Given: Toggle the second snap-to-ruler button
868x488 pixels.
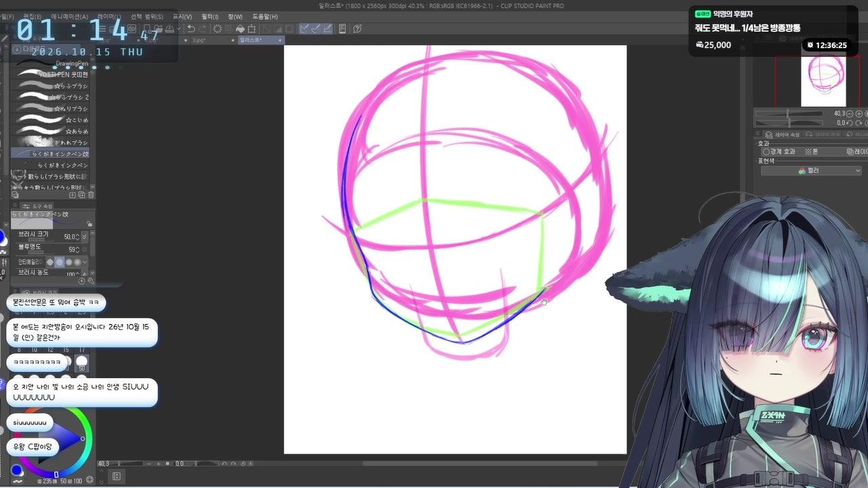Looking at the screenshot, I should [316, 28].
